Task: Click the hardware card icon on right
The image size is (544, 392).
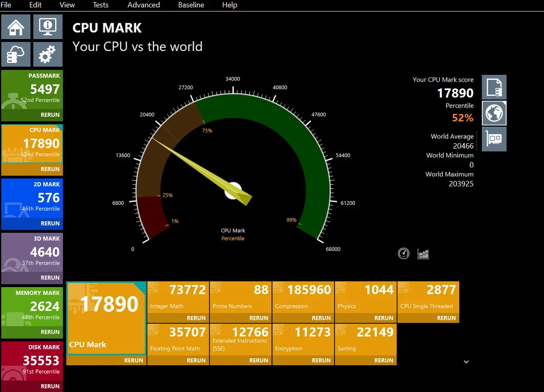Action: click(494, 139)
